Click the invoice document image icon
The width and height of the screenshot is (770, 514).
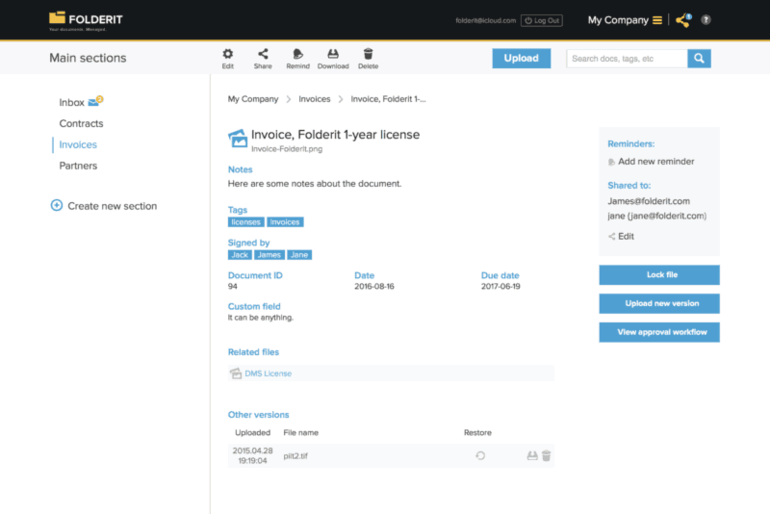238,138
